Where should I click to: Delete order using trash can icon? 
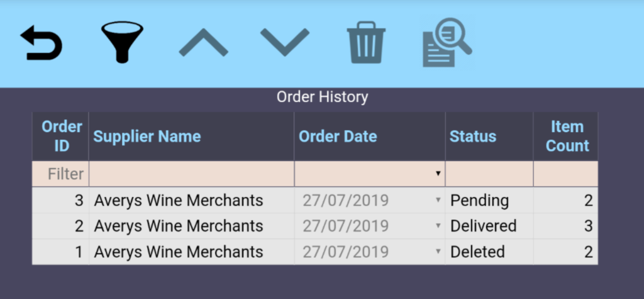click(x=366, y=43)
